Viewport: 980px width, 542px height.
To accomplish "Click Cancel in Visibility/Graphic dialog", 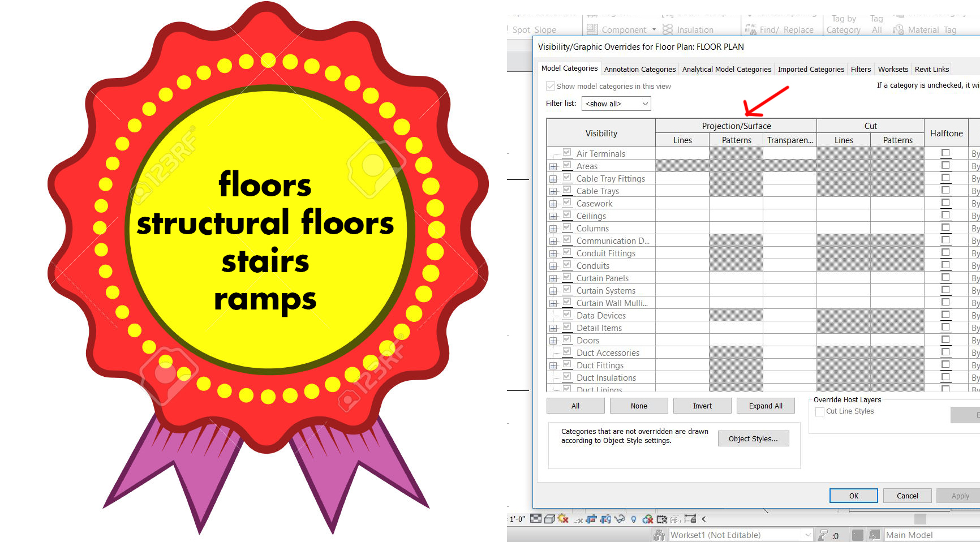I will (908, 496).
